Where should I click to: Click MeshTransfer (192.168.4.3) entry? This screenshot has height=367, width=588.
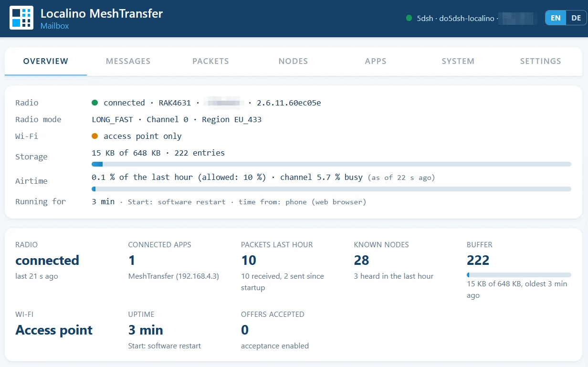point(174,276)
